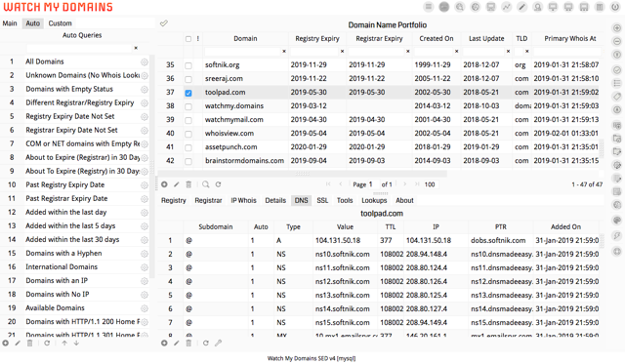Check the brainstormdomains.com row checkbox
Screen dimensions: 625x364
[188, 161]
